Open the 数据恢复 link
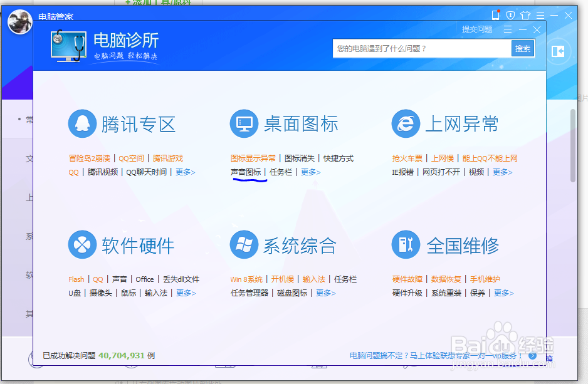Image resolution: width=588 pixels, height=384 pixels. tap(446, 279)
